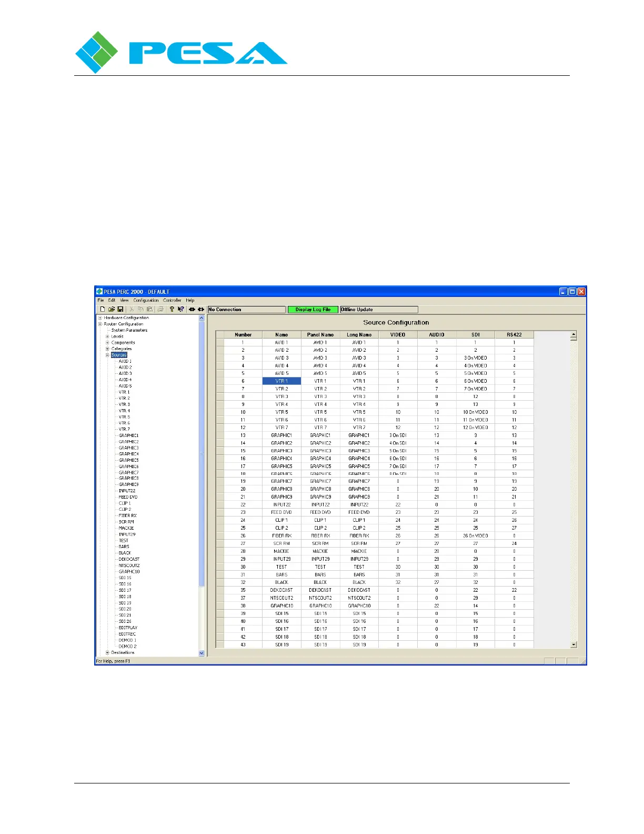Image resolution: width=644 pixels, height=834 pixels.
Task: Click the '3 On VIDEO' SDI cell
Action: point(476,358)
